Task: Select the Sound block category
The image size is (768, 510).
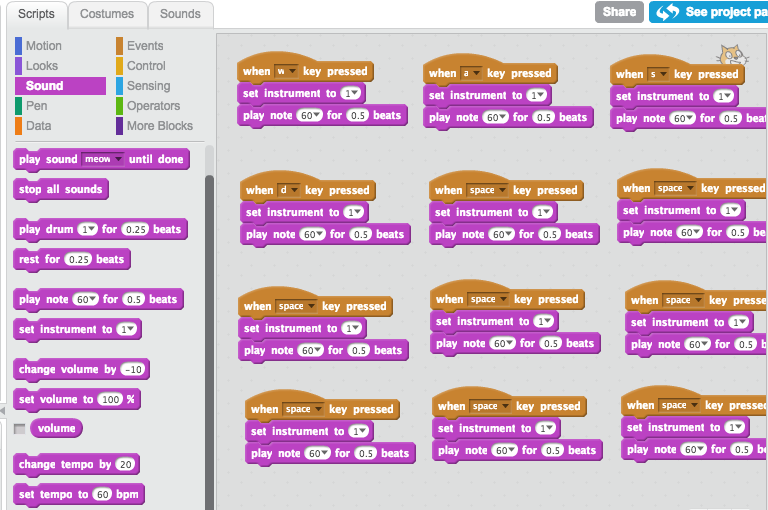Action: (60, 86)
